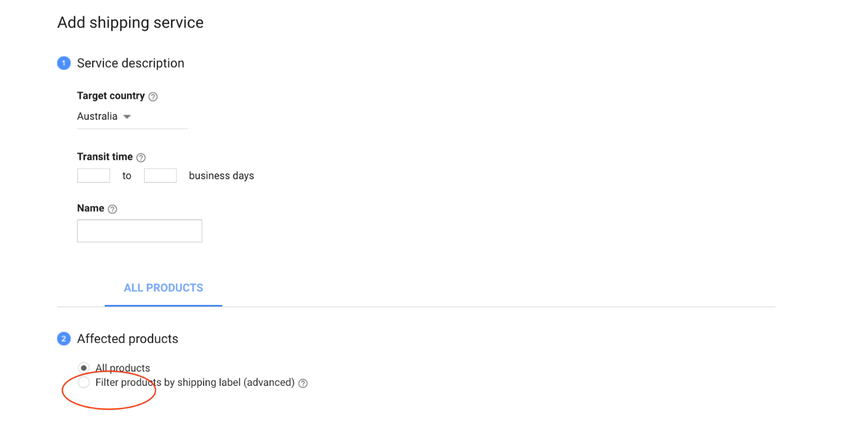Open the Australia target country dropdown
This screenshot has height=428, width=868.
(105, 116)
